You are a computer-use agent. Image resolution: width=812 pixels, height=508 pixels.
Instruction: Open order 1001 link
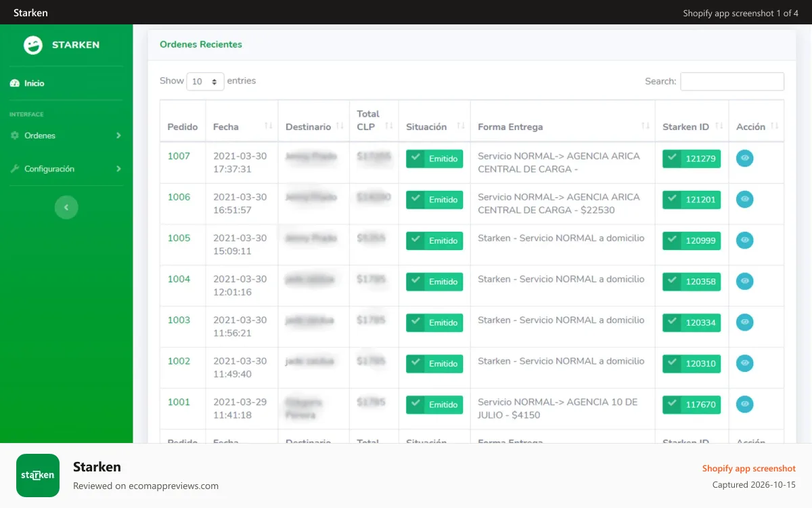pyautogui.click(x=179, y=402)
